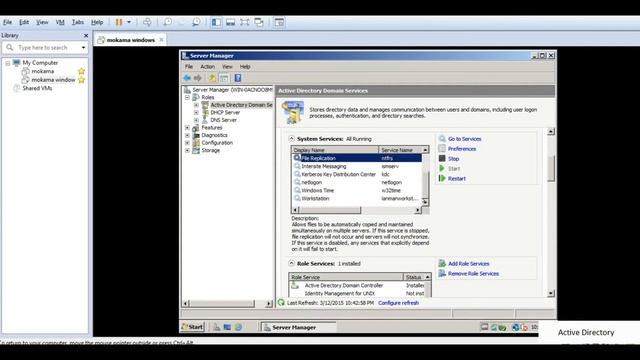640x360 pixels.
Task: Open the Windows Start button
Action: (192, 327)
